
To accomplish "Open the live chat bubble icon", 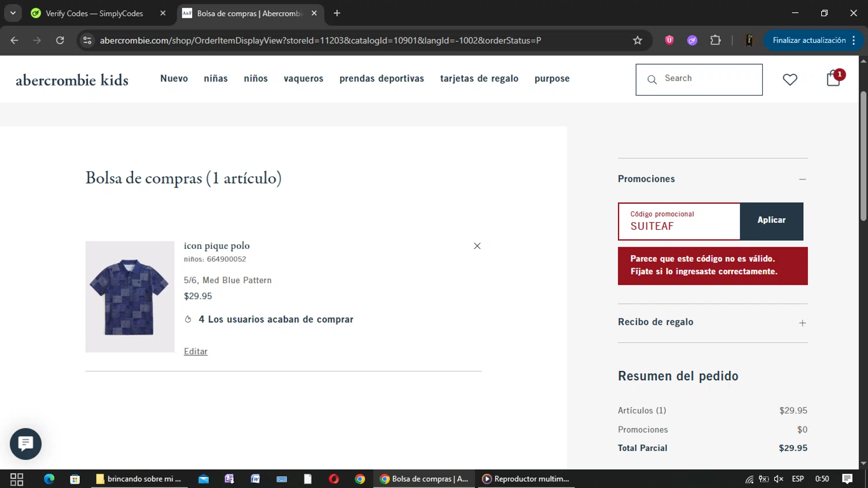I will pyautogui.click(x=25, y=444).
